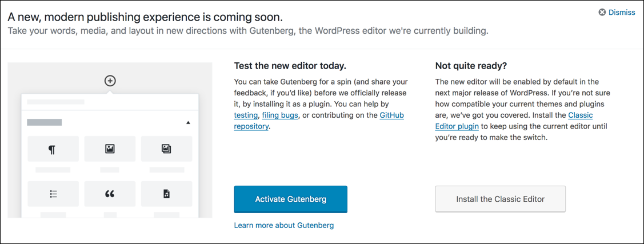
Task: Click the Gutenberg editor preview illustration
Action: point(110,140)
